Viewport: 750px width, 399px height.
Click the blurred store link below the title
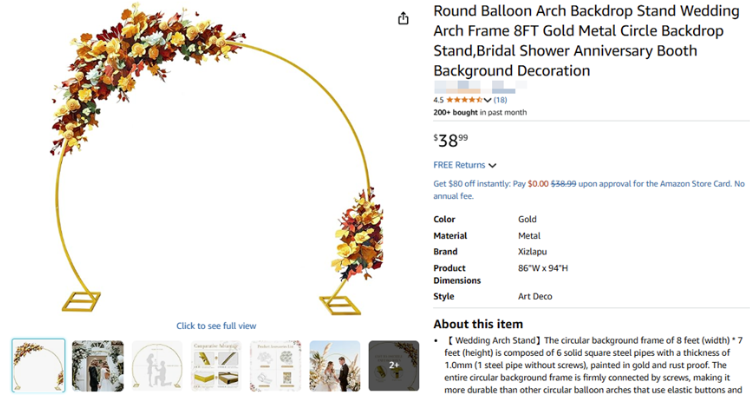pos(480,87)
